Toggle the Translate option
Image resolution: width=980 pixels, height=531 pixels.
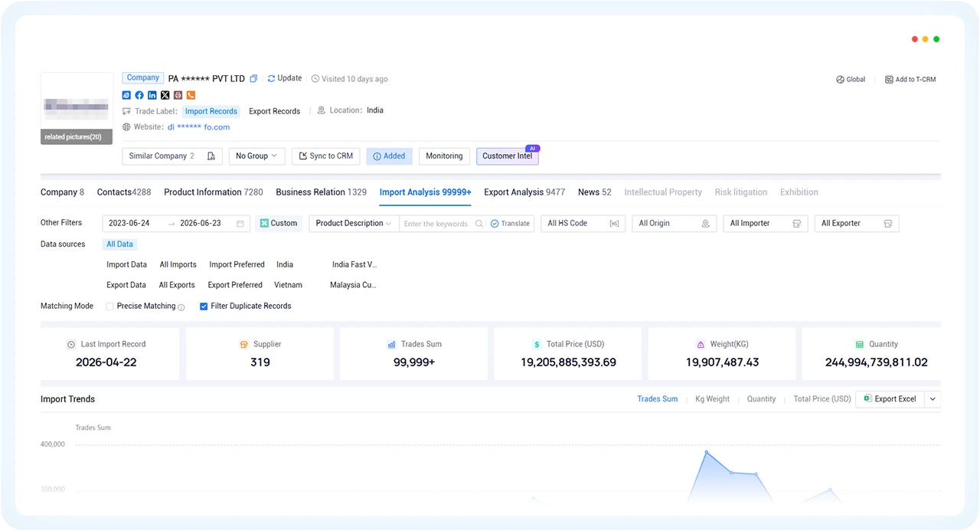510,224
